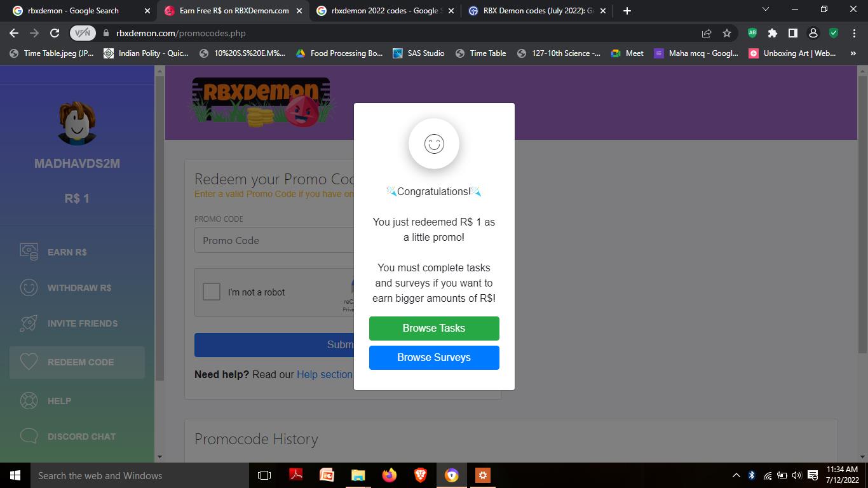Check the I'm not a robot checkbox
Image resolution: width=868 pixels, height=488 pixels.
(212, 292)
